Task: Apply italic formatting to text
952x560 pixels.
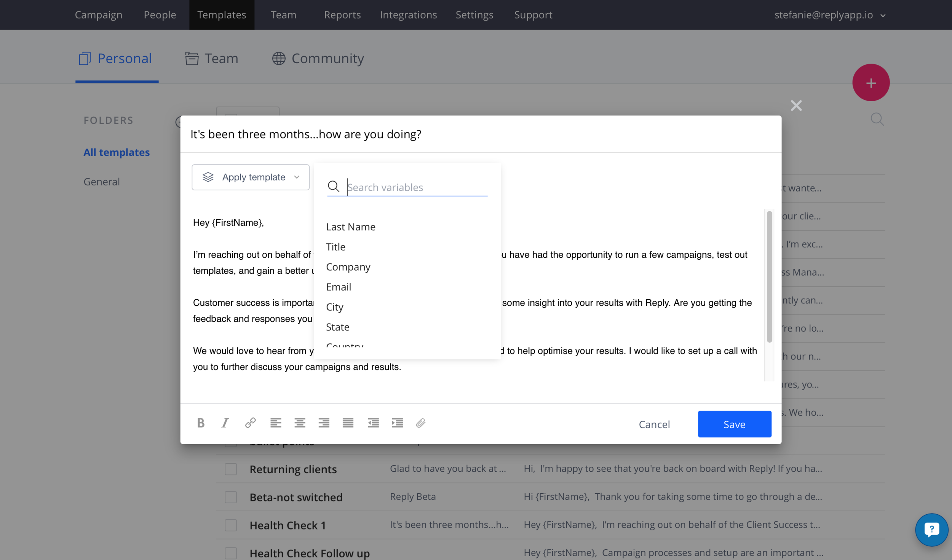Action: click(x=225, y=423)
